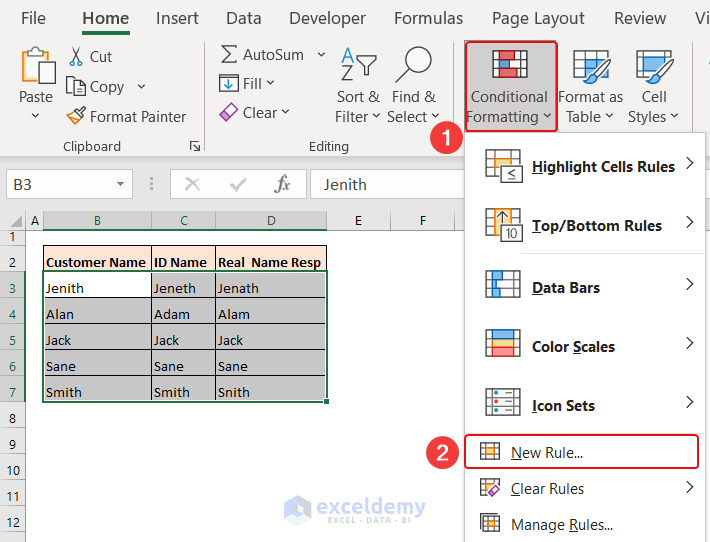Click the Insert Function fx icon
Screen dimensions: 710x542
(x=282, y=184)
